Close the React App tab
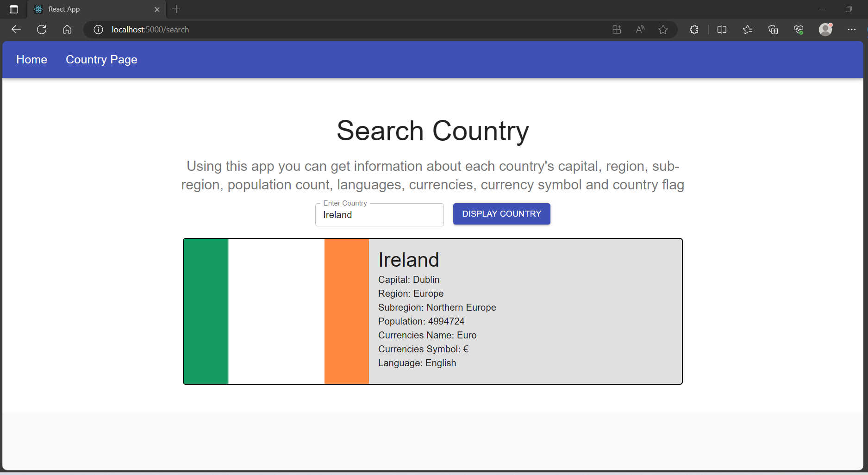This screenshot has width=868, height=475. click(x=157, y=9)
